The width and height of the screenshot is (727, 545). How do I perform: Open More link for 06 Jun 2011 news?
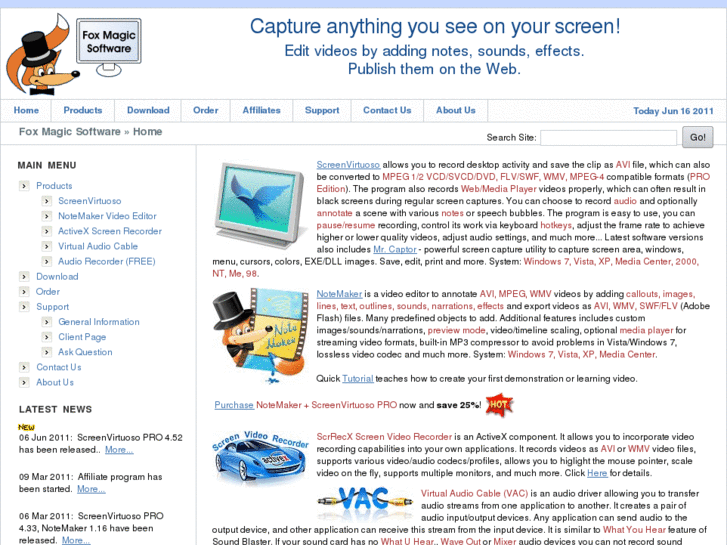(x=119, y=449)
